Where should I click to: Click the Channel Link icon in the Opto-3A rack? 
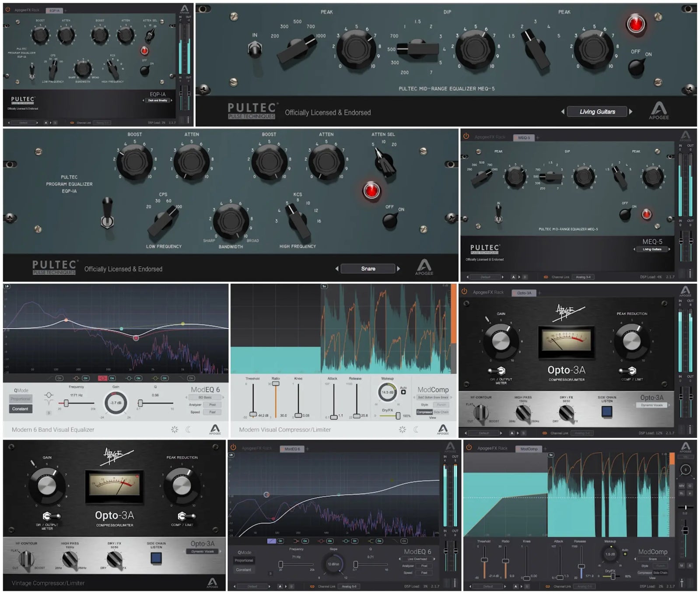[545, 432]
